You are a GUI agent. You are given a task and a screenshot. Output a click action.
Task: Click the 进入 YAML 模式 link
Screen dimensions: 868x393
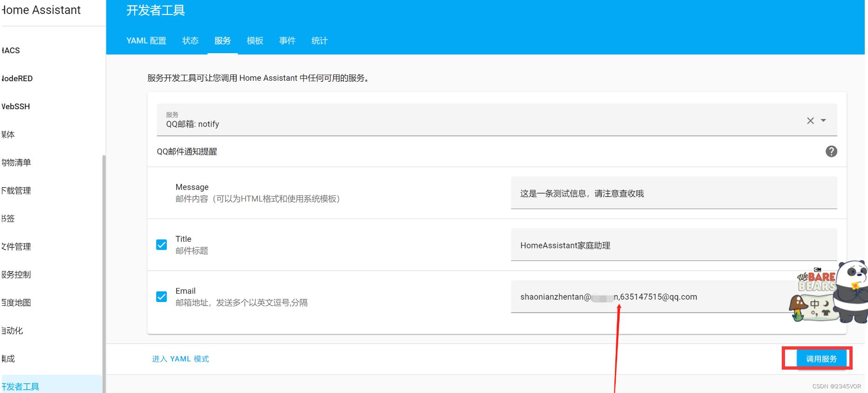point(180,359)
